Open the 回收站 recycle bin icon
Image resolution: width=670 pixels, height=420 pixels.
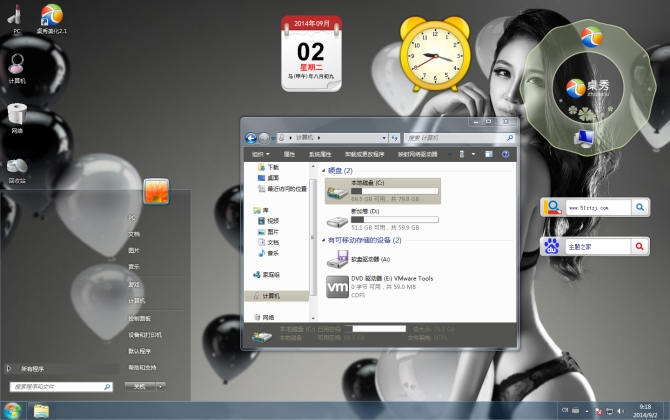click(x=17, y=170)
